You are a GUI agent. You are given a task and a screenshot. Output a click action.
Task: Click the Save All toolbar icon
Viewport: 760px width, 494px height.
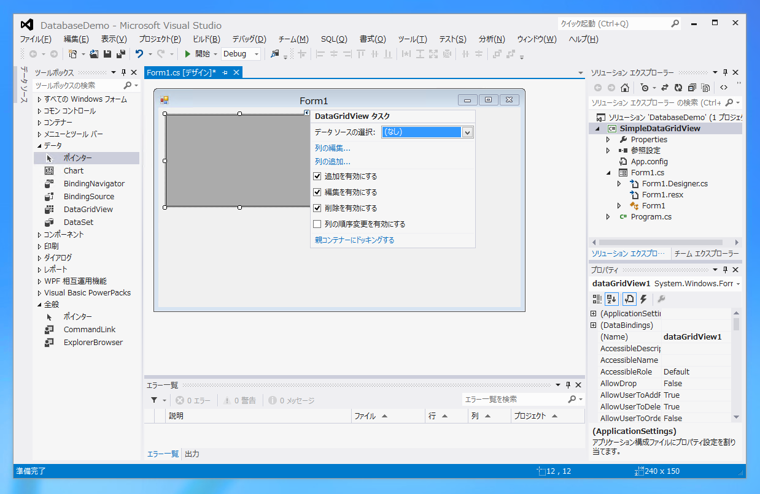(121, 54)
